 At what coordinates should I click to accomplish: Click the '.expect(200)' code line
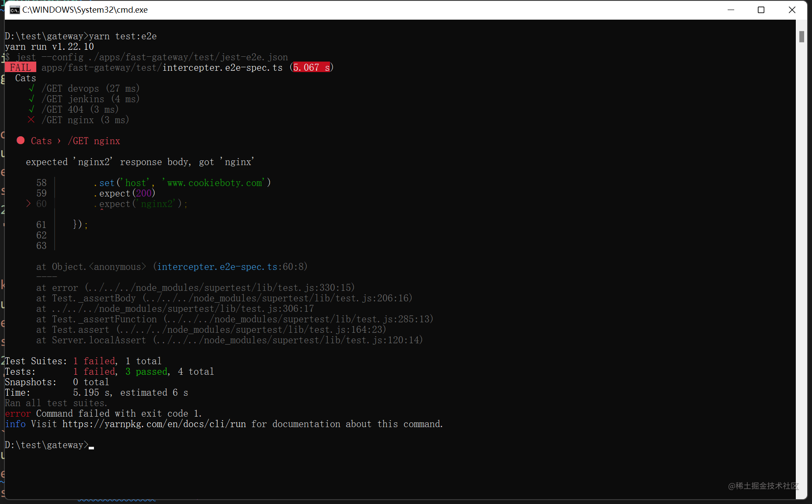pyautogui.click(x=125, y=193)
